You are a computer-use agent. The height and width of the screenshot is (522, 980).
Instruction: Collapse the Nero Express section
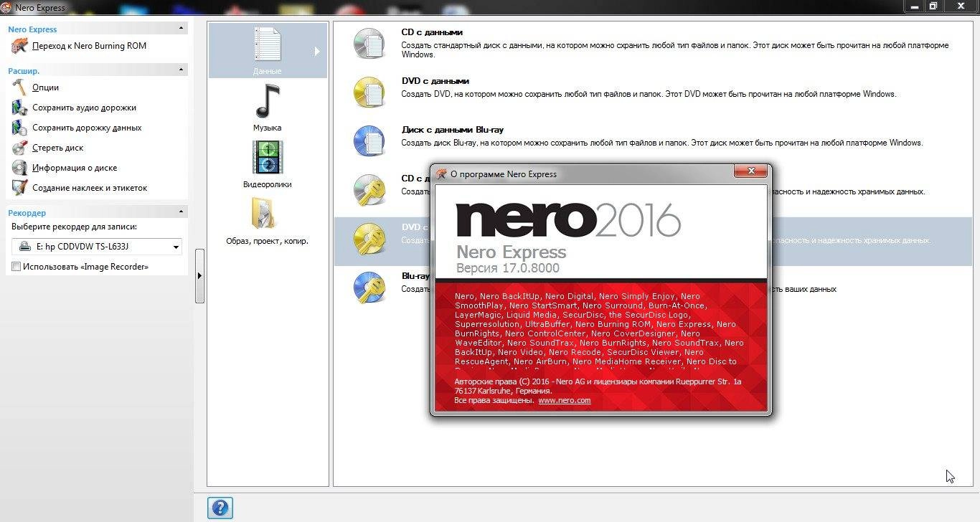coord(182,29)
